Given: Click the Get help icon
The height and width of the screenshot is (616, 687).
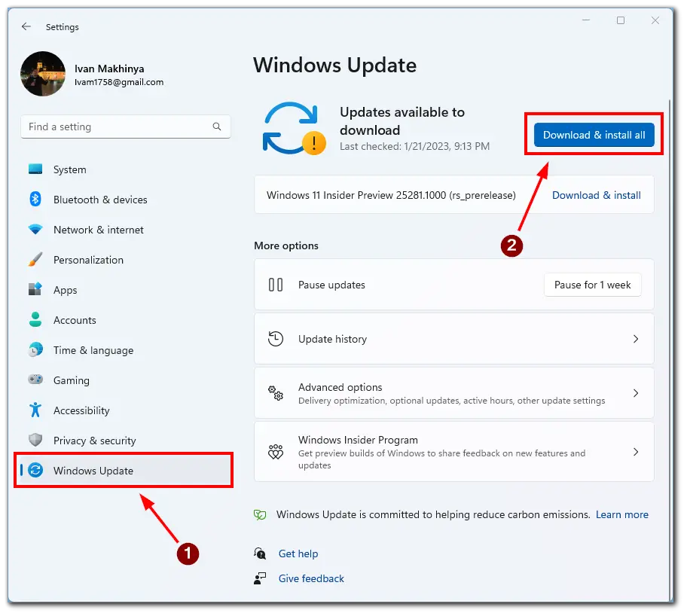Looking at the screenshot, I should (x=260, y=553).
